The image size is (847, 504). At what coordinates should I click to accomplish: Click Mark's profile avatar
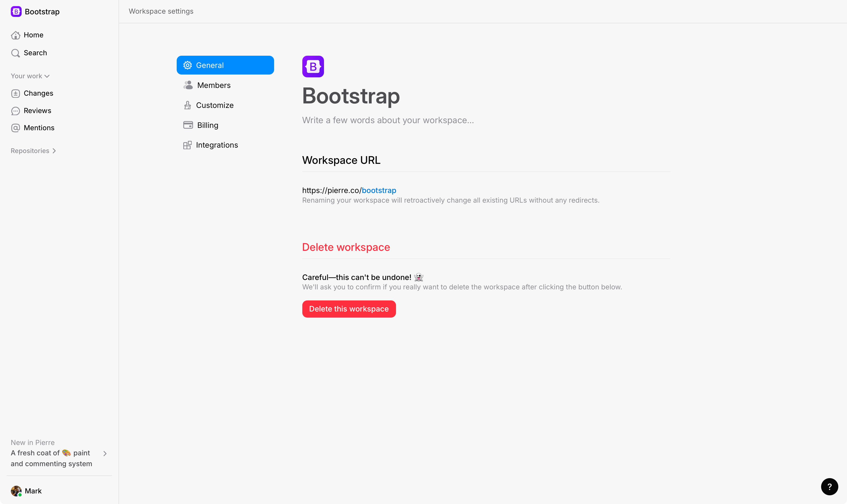pyautogui.click(x=16, y=491)
